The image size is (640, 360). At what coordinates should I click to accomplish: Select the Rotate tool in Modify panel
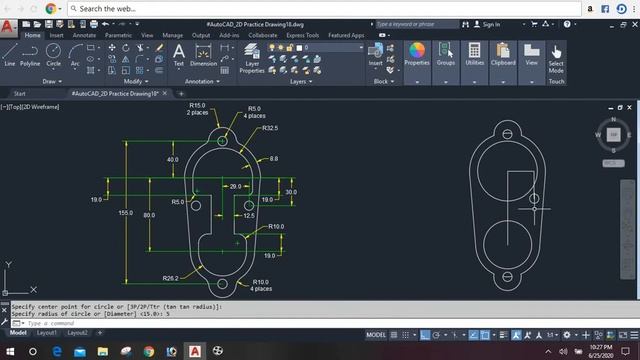(x=126, y=48)
